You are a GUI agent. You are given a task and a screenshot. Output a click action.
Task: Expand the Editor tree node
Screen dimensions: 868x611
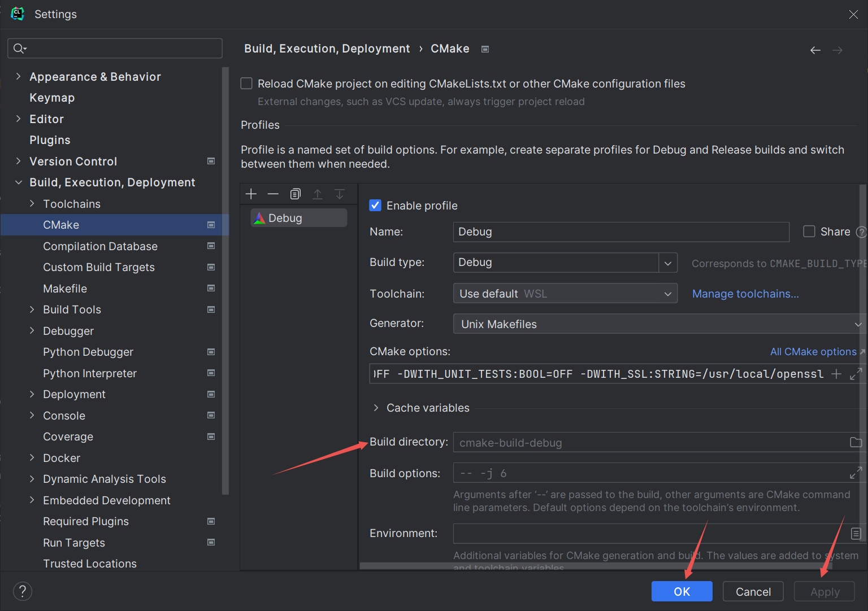click(18, 119)
